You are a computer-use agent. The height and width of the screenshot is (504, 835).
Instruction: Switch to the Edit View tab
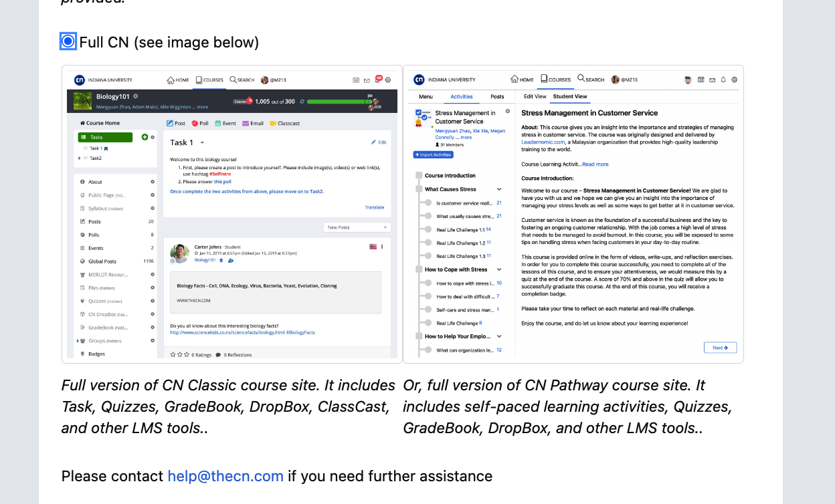(535, 97)
